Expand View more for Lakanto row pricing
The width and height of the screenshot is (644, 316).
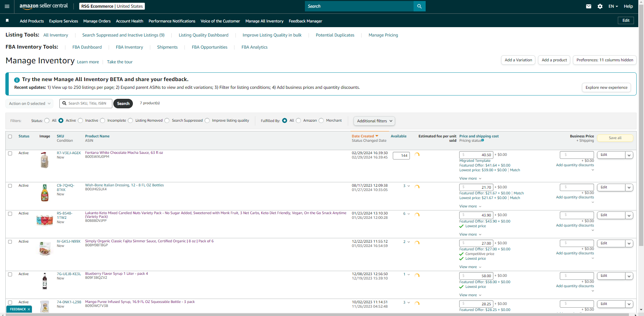[x=470, y=234]
